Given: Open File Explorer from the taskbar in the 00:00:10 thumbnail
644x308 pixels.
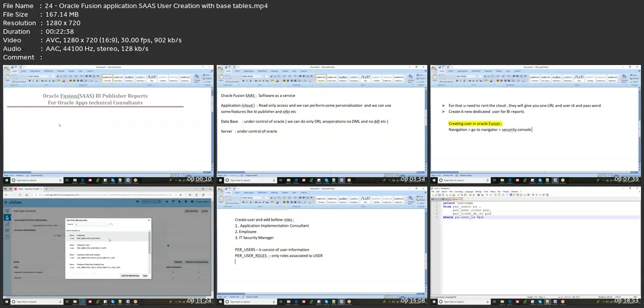Looking at the screenshot, I should click(75, 180).
